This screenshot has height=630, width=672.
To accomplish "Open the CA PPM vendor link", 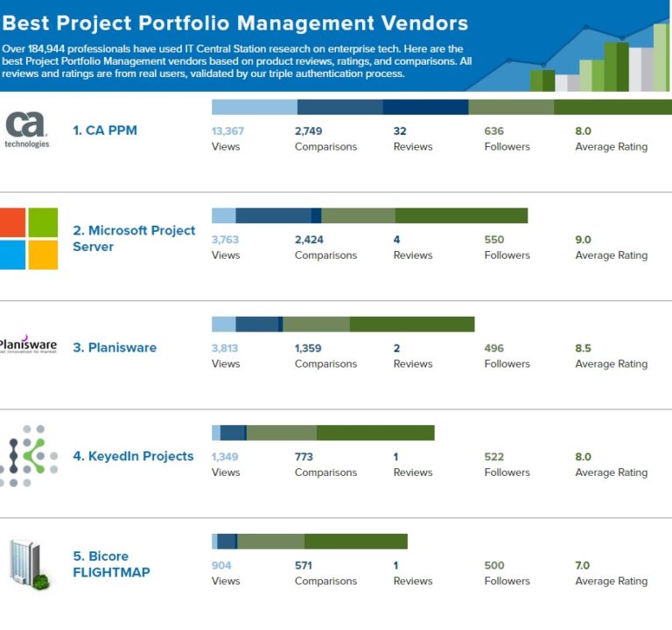I will coord(105,130).
